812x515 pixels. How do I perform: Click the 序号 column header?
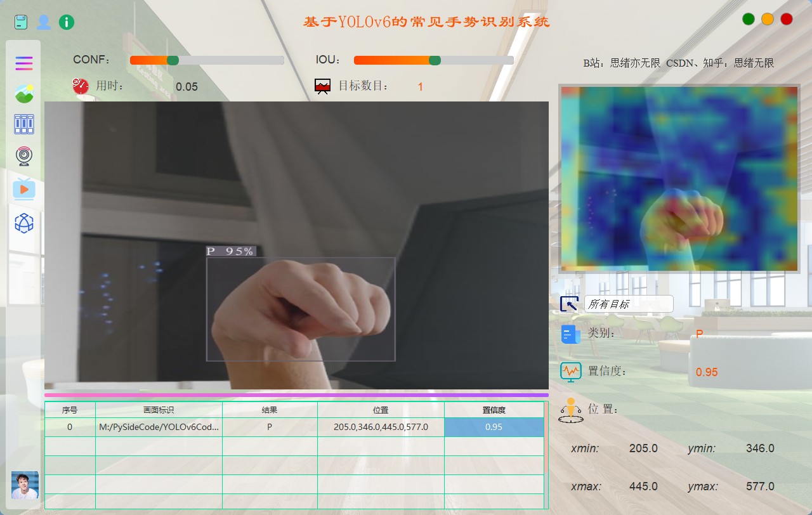[x=70, y=410]
